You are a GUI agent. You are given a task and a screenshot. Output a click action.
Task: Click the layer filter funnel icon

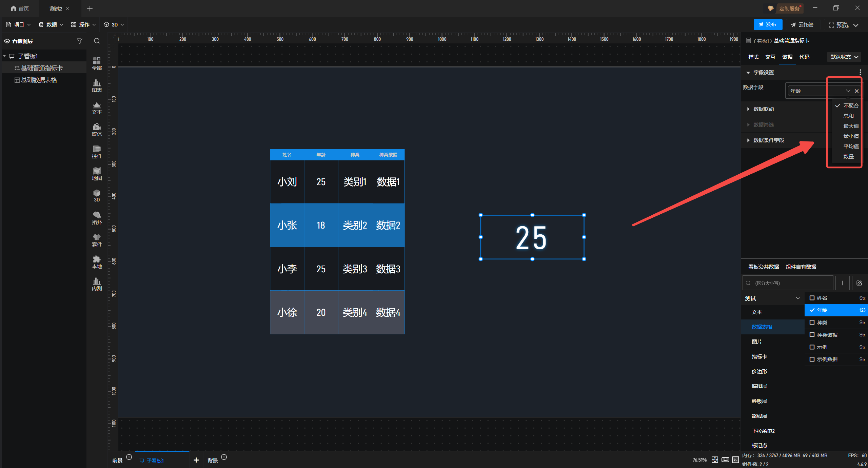(80, 41)
